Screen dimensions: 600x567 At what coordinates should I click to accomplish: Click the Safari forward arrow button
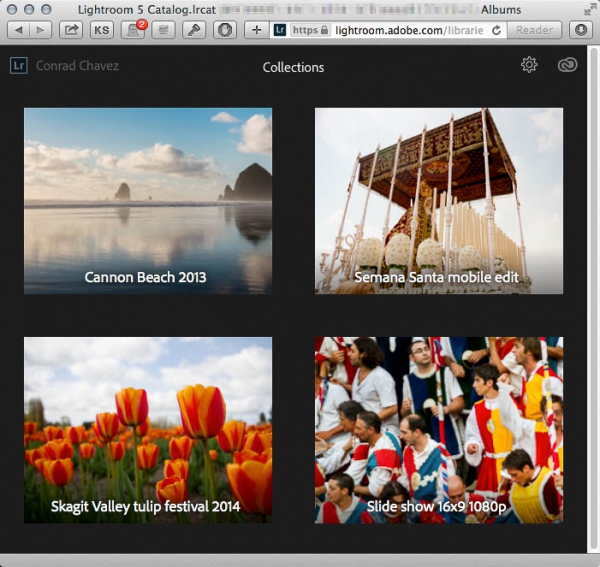pos(42,30)
